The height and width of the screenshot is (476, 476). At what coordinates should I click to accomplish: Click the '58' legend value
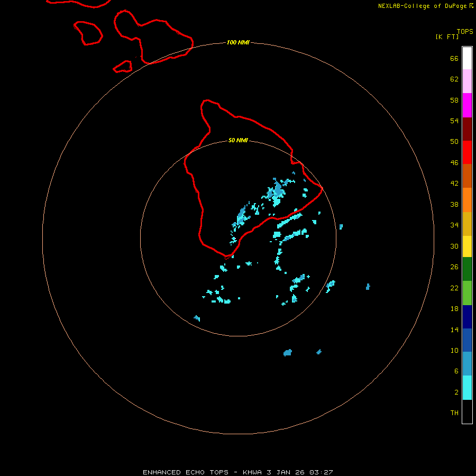click(x=454, y=100)
